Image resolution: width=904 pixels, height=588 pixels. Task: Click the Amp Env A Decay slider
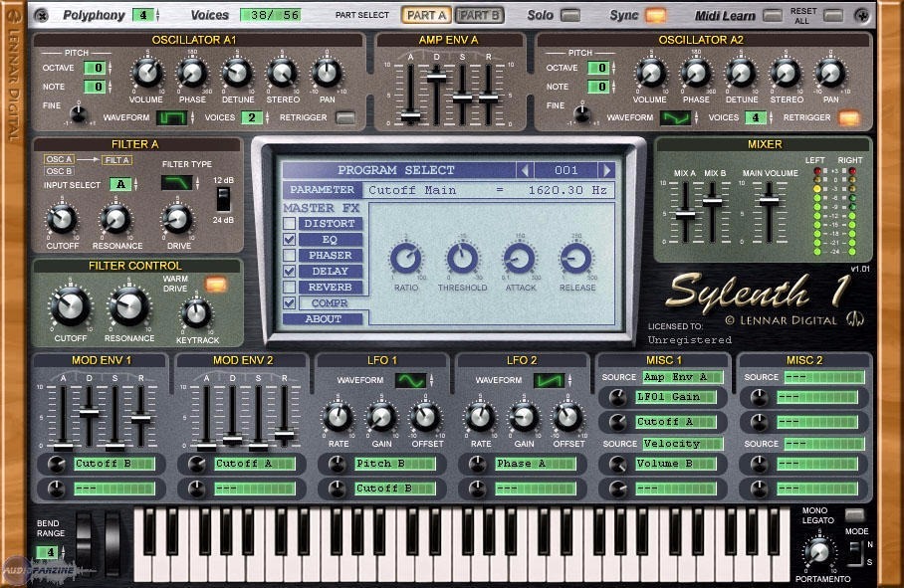pyautogui.click(x=436, y=76)
